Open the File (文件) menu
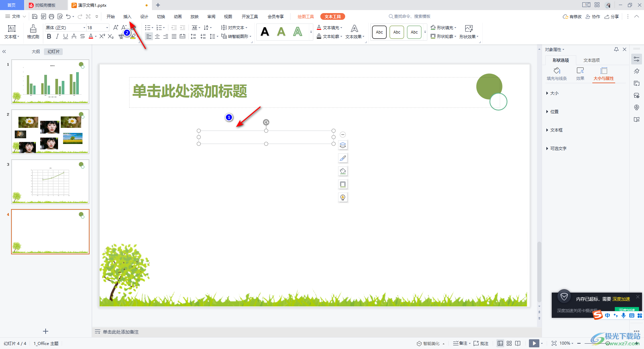 pyautogui.click(x=15, y=16)
